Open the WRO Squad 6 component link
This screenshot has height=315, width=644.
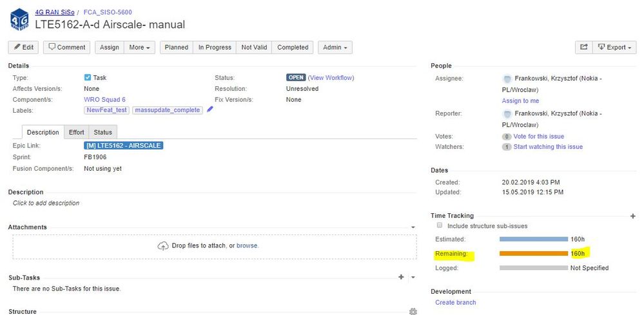point(104,99)
